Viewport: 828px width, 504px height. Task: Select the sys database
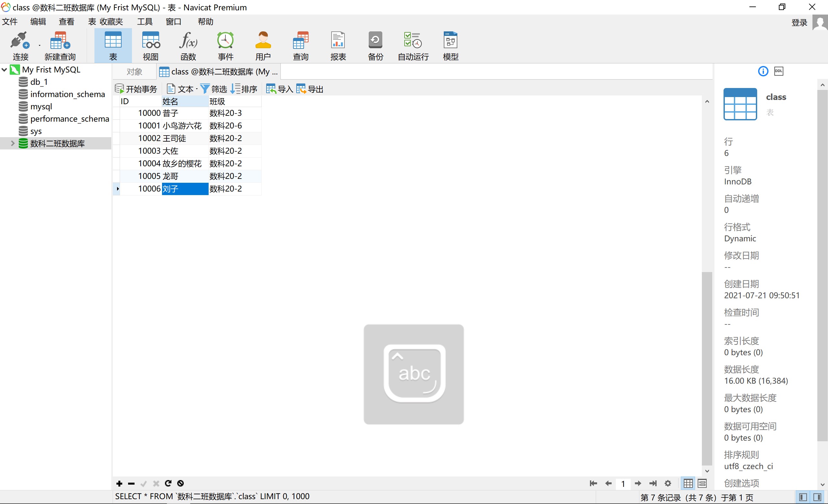point(36,131)
